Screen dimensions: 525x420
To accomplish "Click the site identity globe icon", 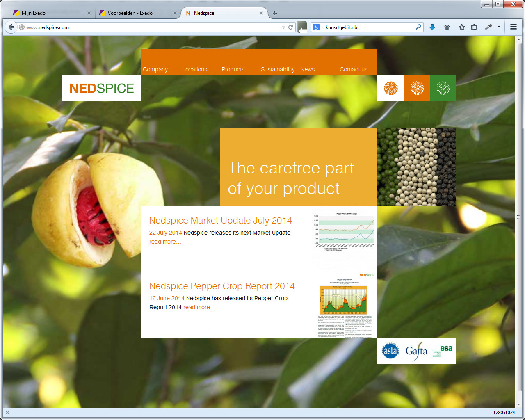I will [22, 27].
